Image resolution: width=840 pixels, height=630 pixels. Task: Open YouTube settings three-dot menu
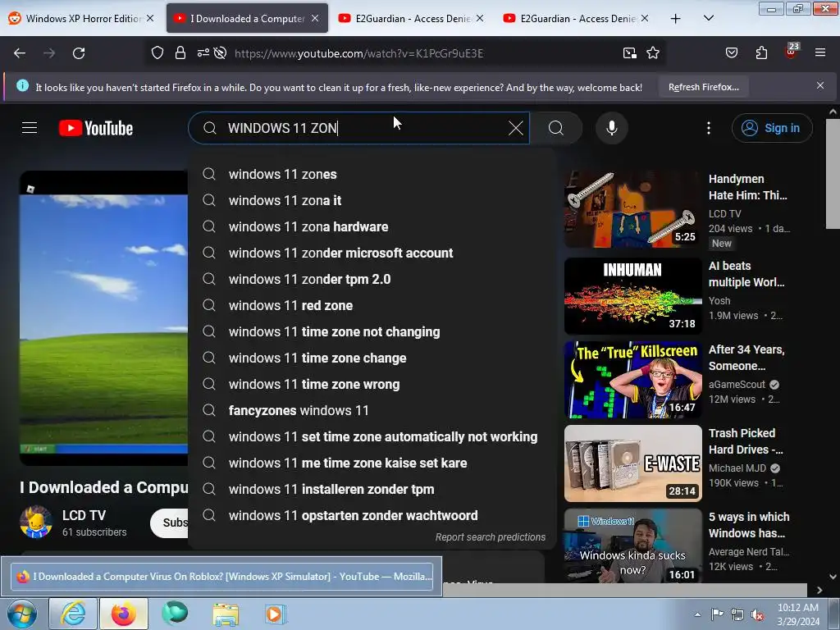(709, 128)
